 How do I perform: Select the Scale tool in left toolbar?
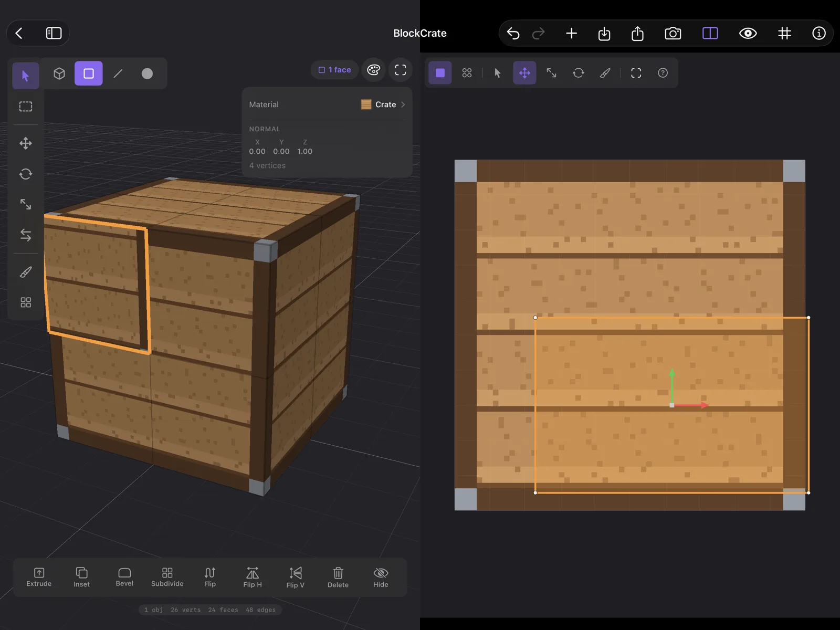tap(26, 204)
